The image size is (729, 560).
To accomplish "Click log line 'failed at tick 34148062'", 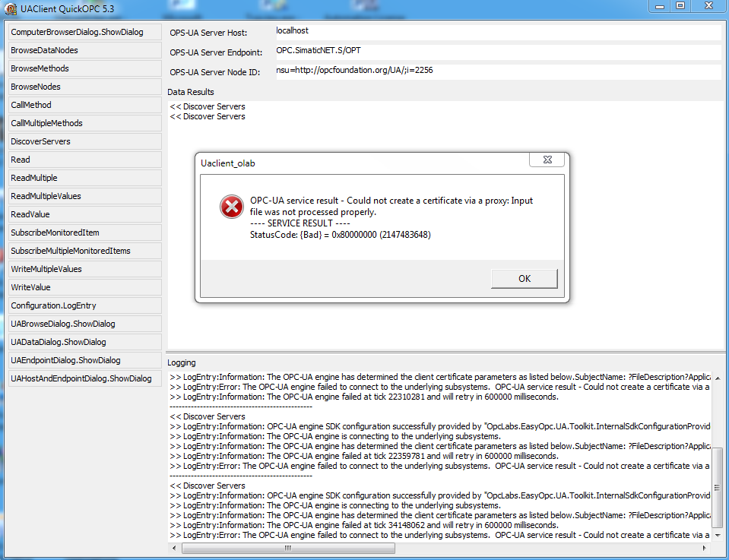I will click(364, 525).
